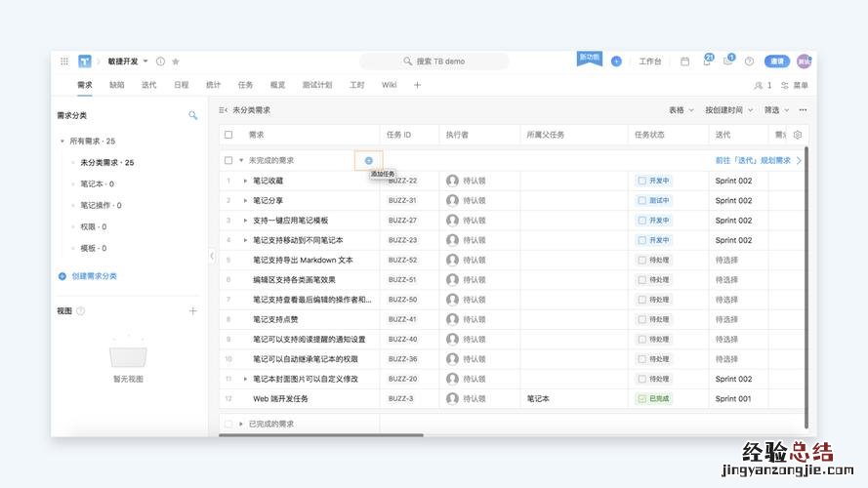
Task: Star the 敏捷开发 project
Action: 176,61
